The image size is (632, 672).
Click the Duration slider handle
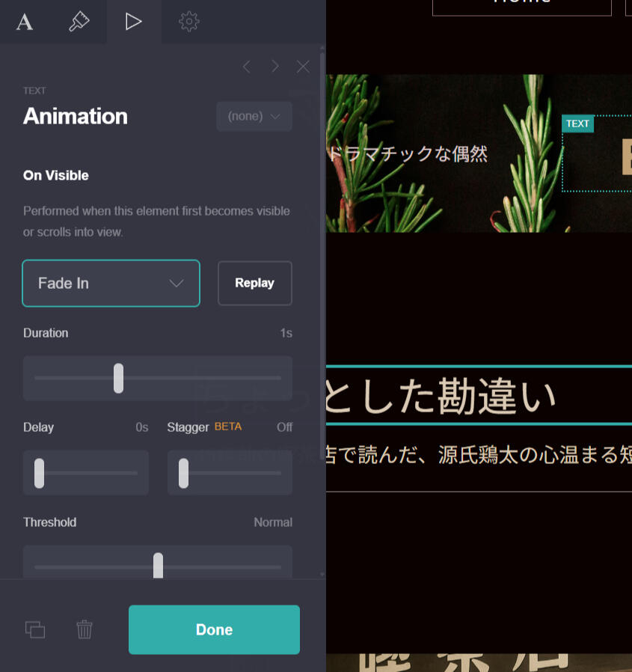click(x=118, y=378)
